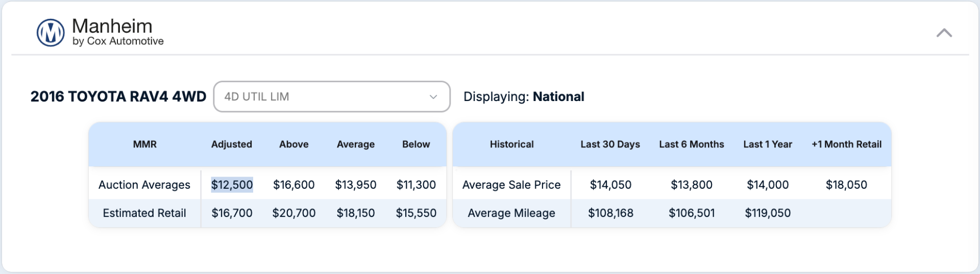The width and height of the screenshot is (980, 274).
Task: Click the Average Mileage row label
Action: (x=511, y=213)
